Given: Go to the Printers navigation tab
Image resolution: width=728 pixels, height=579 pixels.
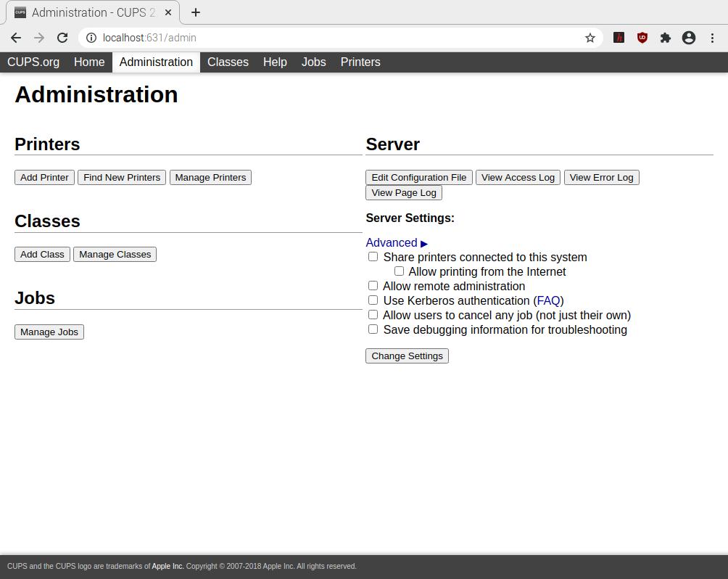Looking at the screenshot, I should click(x=360, y=62).
